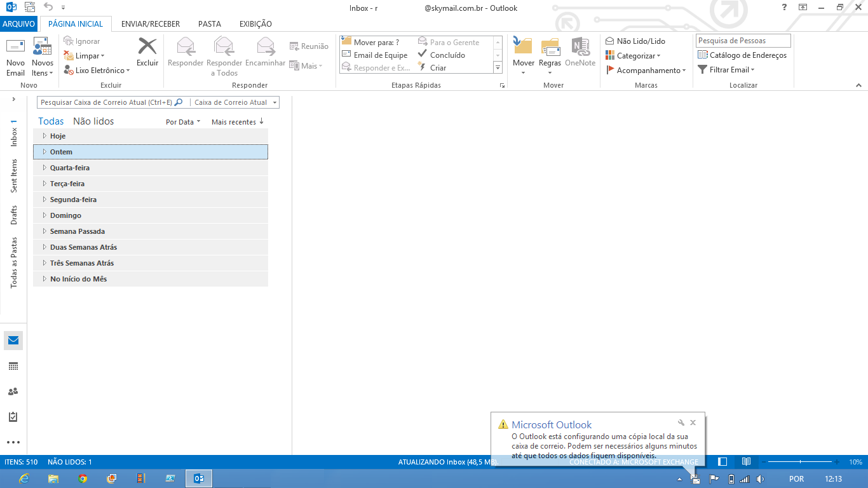The height and width of the screenshot is (488, 868).
Task: Switch to Normal view in status bar
Action: (x=722, y=462)
